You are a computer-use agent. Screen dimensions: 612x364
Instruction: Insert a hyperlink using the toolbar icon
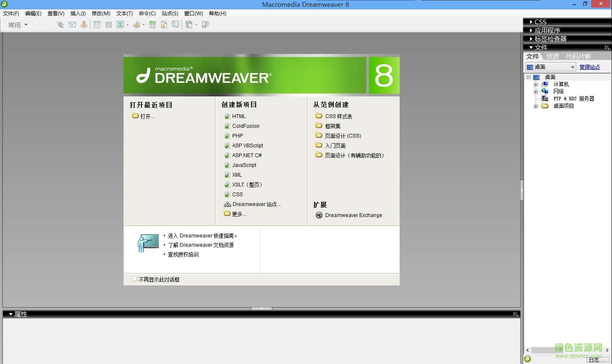coord(60,24)
